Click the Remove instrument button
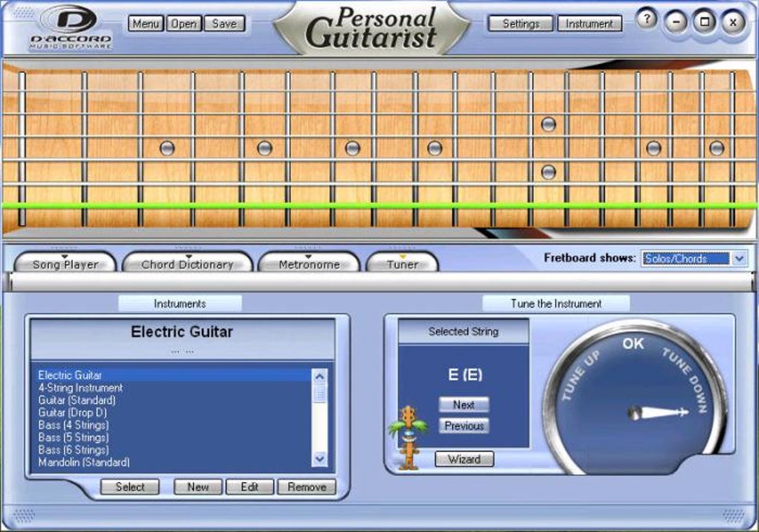 tap(307, 487)
